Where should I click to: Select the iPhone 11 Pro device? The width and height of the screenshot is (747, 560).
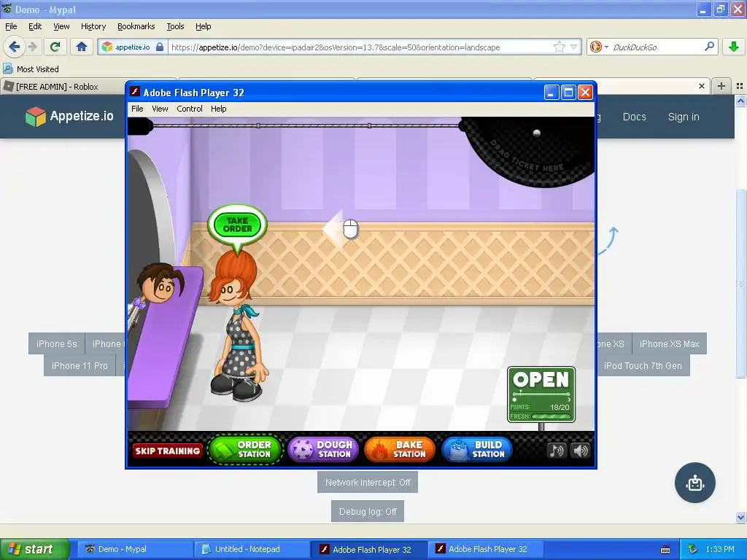click(80, 365)
